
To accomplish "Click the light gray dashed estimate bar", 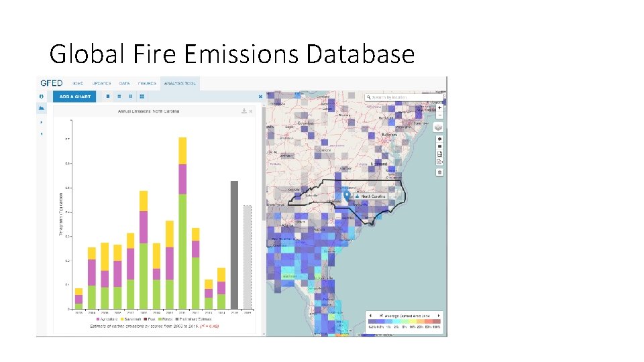I will [248, 257].
